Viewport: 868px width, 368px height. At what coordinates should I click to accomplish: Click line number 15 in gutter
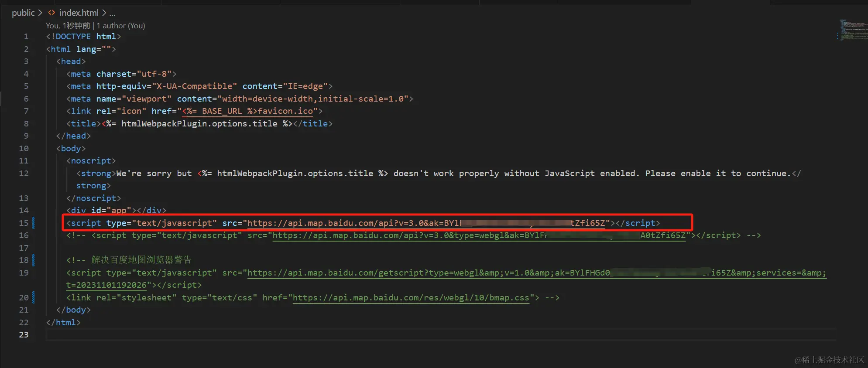(x=24, y=223)
